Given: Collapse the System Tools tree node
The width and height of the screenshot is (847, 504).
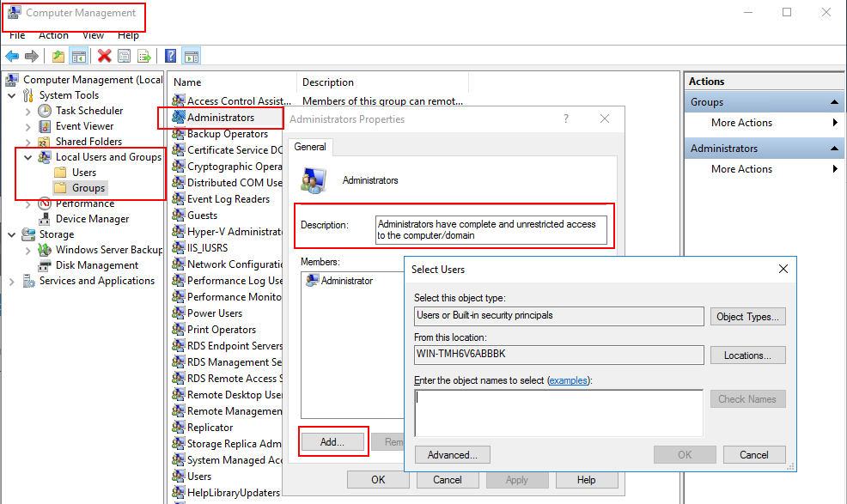Looking at the screenshot, I should coord(12,95).
